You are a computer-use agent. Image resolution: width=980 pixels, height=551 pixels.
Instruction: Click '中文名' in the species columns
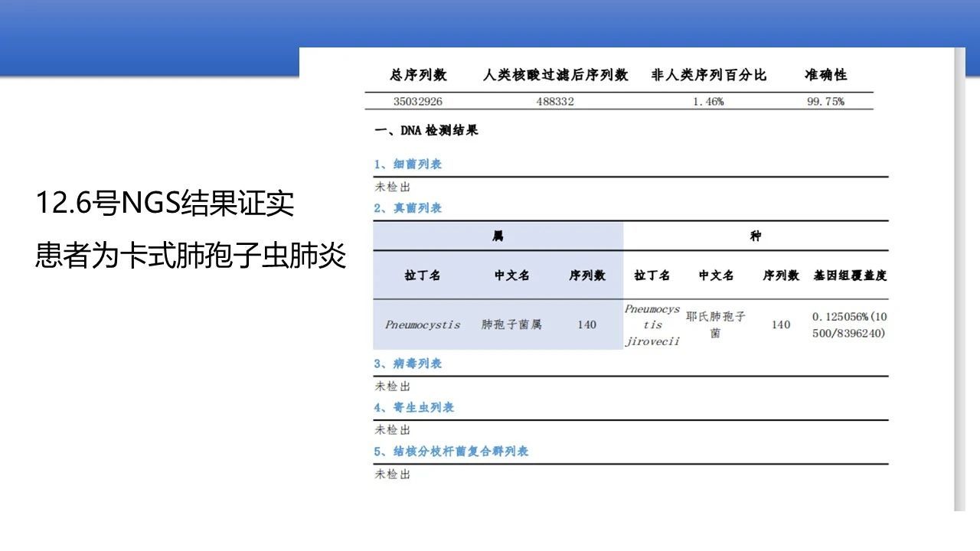(x=716, y=275)
